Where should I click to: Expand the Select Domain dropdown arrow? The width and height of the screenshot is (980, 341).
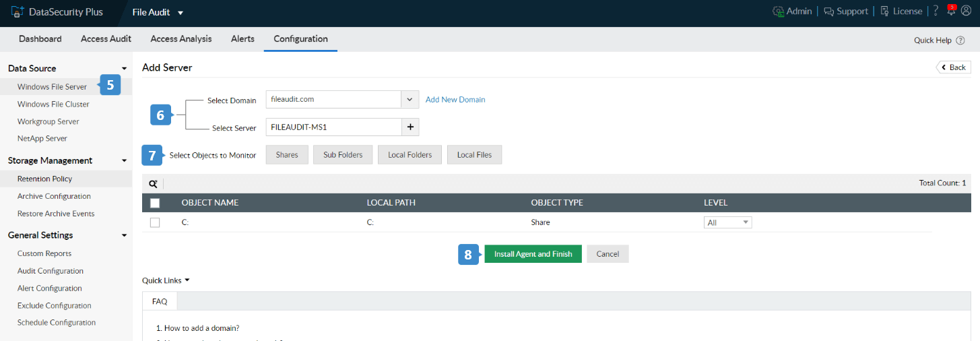(x=410, y=99)
